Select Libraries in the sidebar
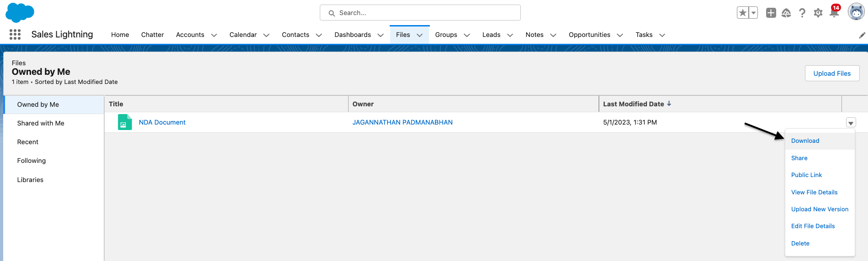The image size is (868, 261). point(54,180)
